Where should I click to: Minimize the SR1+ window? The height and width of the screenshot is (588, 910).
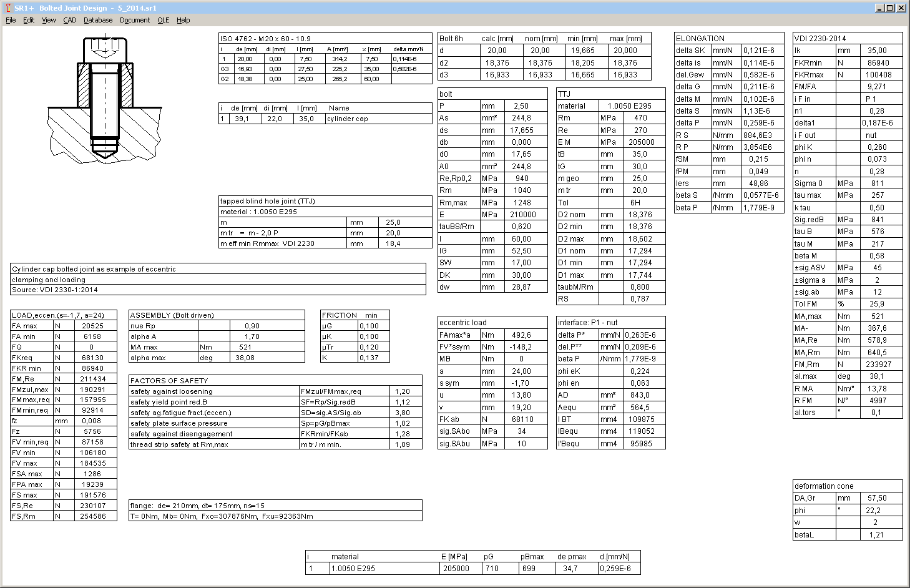(880, 8)
